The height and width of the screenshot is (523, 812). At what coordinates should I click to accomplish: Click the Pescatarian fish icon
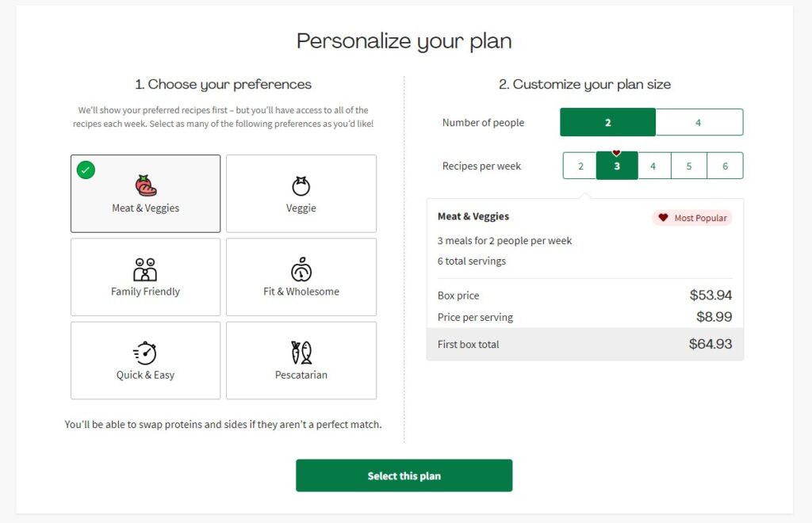click(301, 353)
